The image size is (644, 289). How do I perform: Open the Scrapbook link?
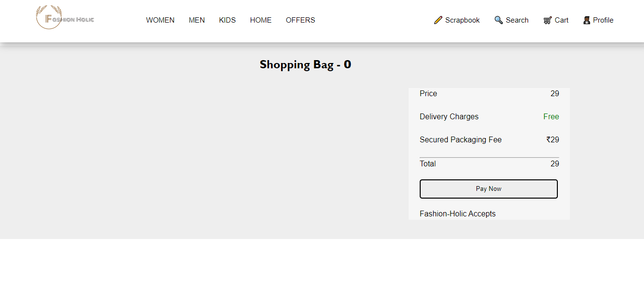tap(462, 20)
